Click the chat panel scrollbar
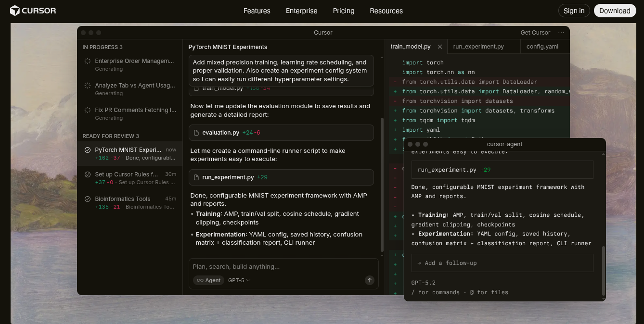This screenshot has height=324, width=644. click(382, 184)
